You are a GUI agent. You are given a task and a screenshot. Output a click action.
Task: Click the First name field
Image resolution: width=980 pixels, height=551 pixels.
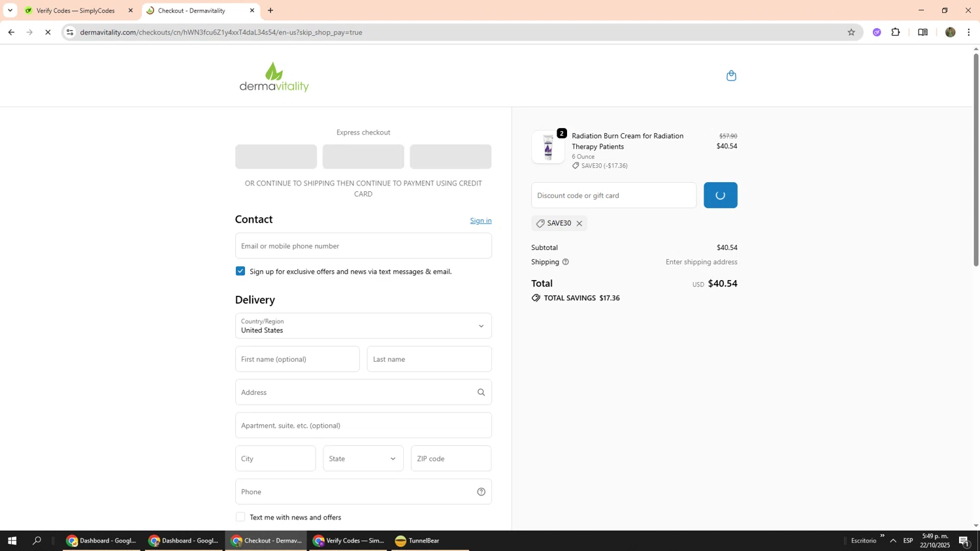point(297,359)
